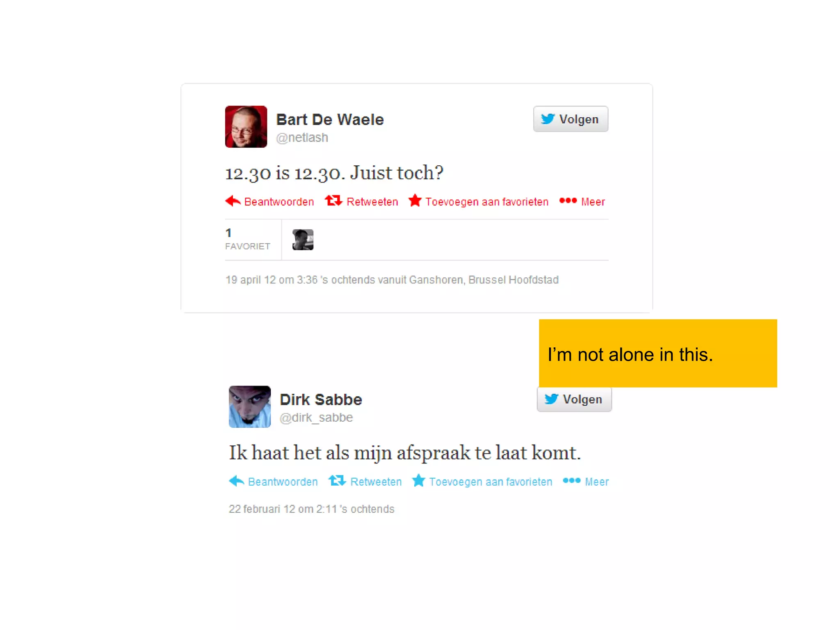View the user who favorited the tweet
The width and height of the screenshot is (840, 630).
click(303, 240)
